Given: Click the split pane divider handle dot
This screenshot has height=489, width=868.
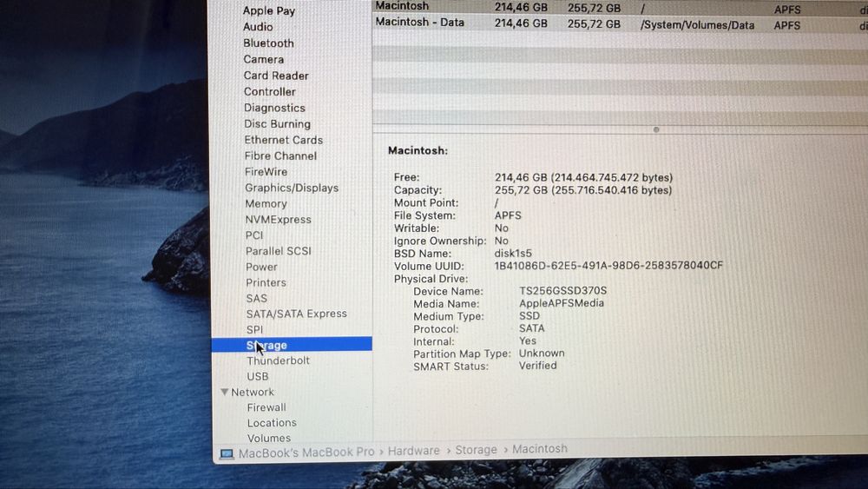Looking at the screenshot, I should (x=656, y=129).
